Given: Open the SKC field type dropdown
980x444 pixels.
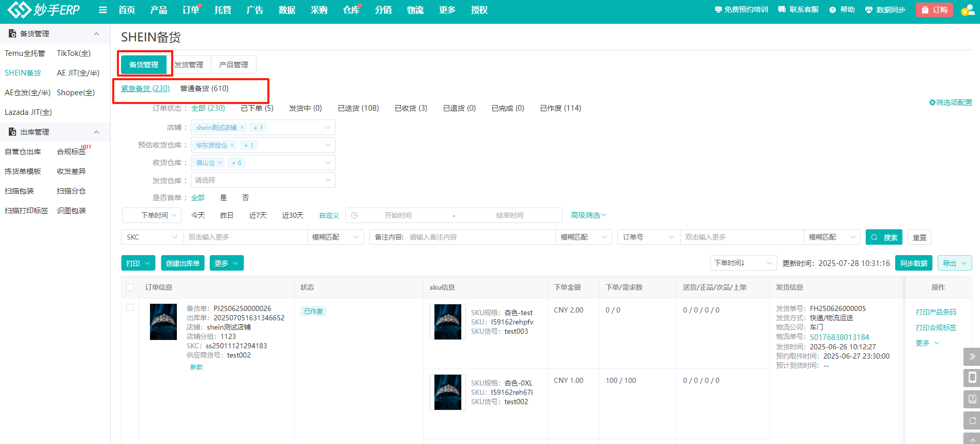Looking at the screenshot, I should [x=152, y=237].
